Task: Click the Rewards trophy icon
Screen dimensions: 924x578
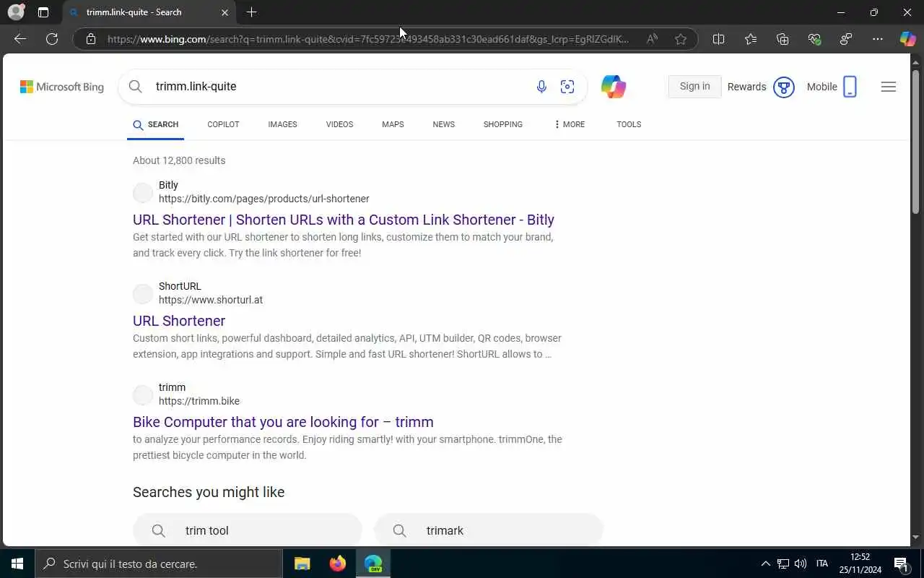Action: pos(783,87)
